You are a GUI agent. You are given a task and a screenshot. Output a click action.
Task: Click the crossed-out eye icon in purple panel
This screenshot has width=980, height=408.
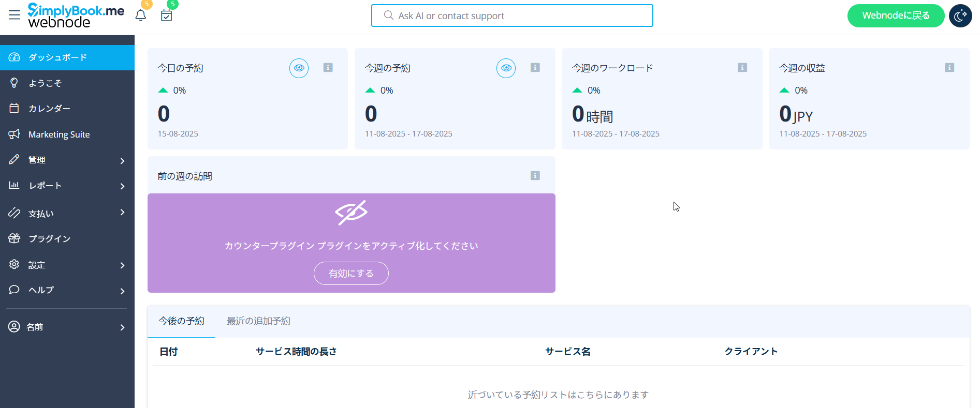click(x=351, y=213)
